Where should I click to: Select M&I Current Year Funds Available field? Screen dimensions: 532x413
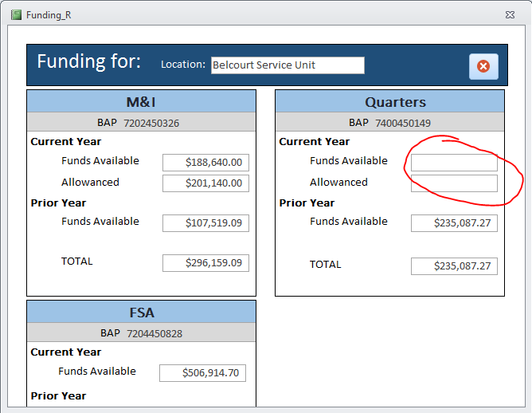[205, 163]
